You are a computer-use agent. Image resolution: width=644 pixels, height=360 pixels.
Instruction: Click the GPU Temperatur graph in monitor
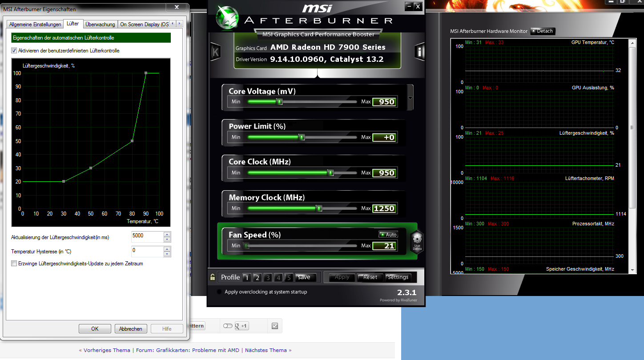pos(540,64)
